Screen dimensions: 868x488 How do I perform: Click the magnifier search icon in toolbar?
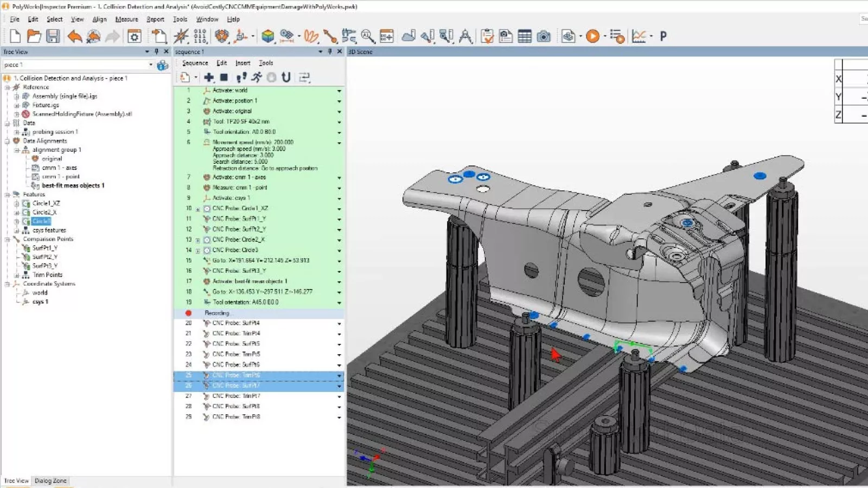[368, 36]
